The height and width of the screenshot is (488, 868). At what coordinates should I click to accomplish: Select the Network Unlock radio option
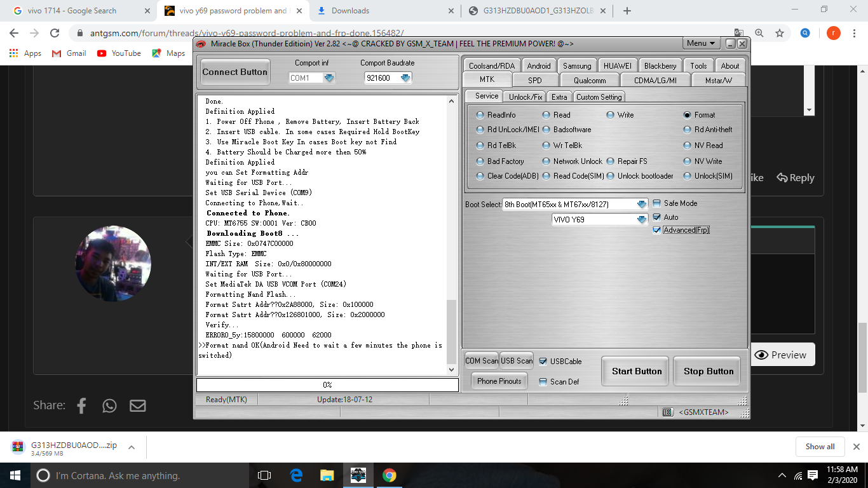point(546,161)
